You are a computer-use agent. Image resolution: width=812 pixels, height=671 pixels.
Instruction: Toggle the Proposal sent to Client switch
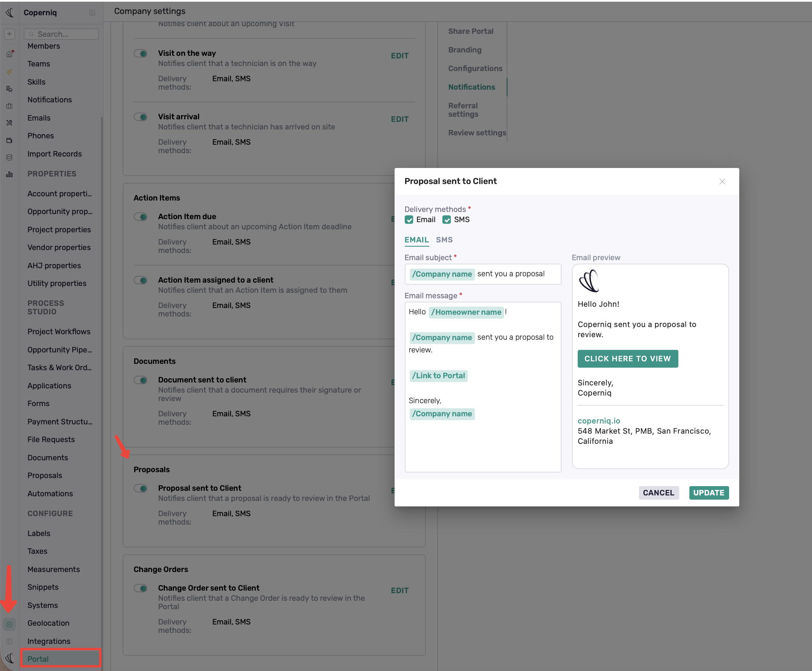coord(140,488)
